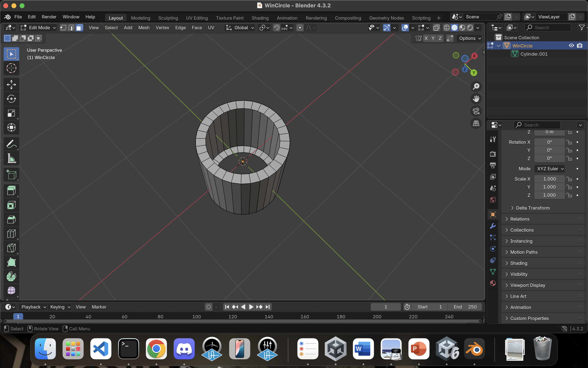Open the viewport Options dropdown

tap(469, 38)
